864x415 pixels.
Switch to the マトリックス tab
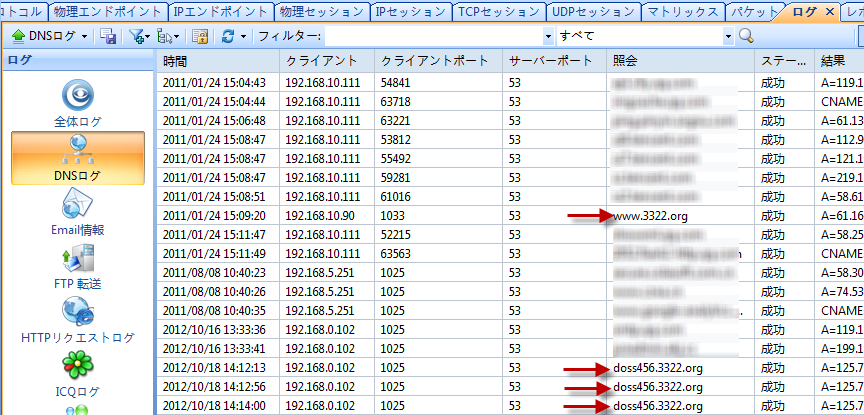682,12
